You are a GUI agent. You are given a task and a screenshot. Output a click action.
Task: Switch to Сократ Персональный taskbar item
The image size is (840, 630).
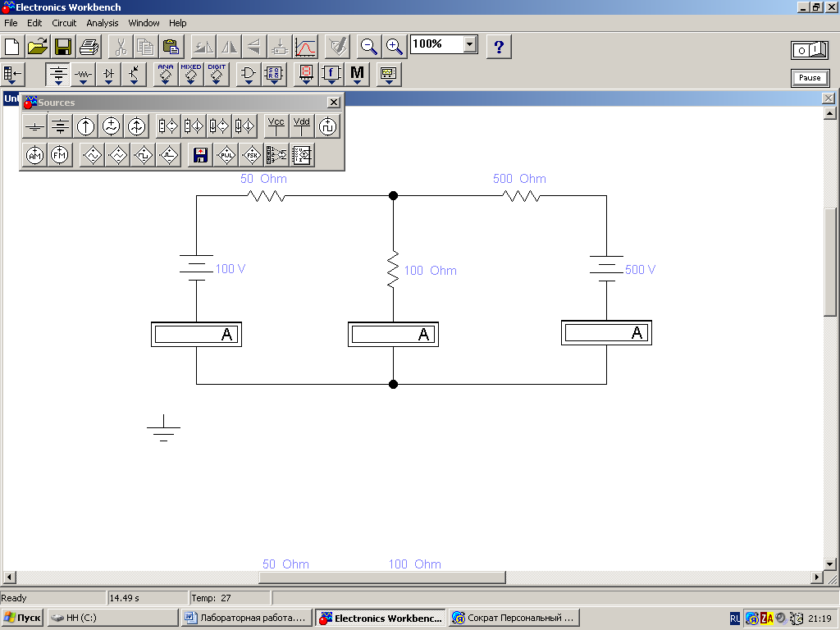[x=514, y=618]
